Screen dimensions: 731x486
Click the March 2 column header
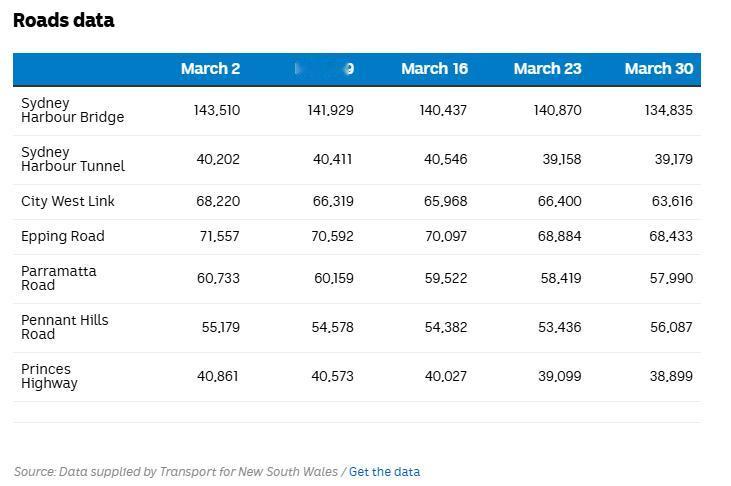coord(210,69)
